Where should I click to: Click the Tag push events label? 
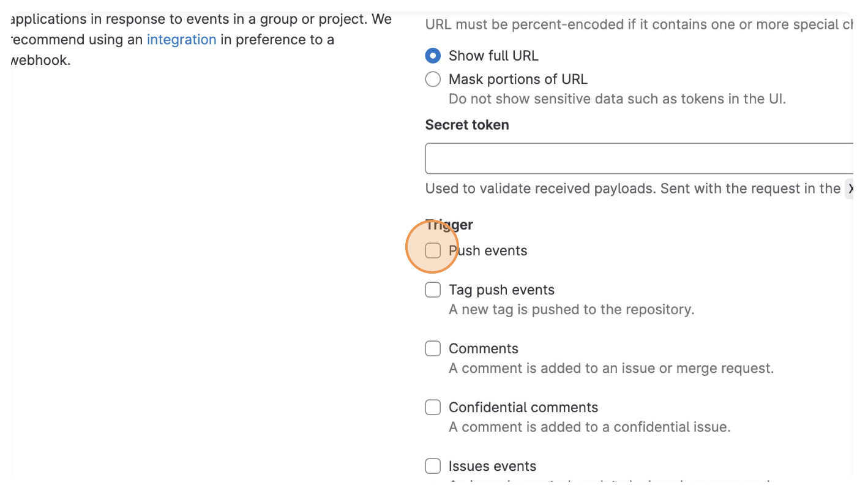[x=501, y=289]
